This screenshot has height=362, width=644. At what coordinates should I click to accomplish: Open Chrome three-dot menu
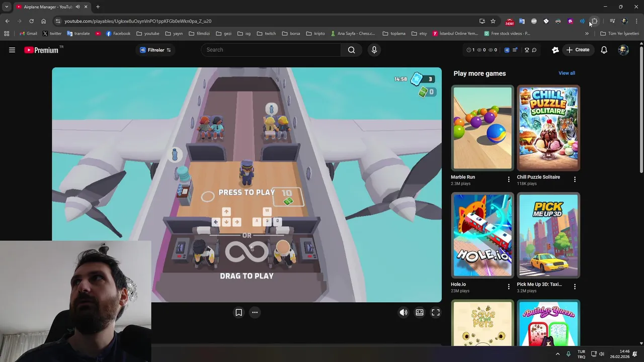coord(637,21)
